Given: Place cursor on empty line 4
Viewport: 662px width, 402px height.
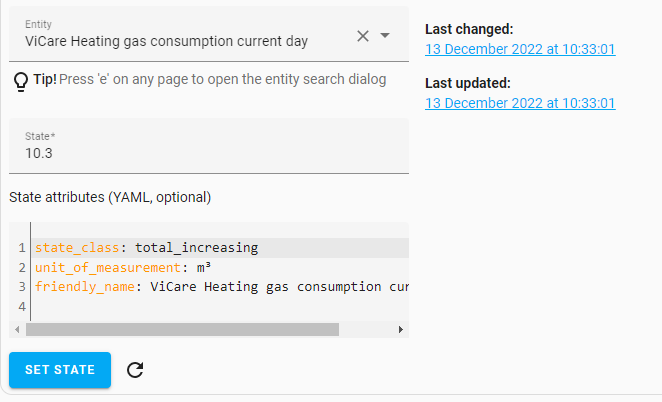Looking at the screenshot, I should [200, 306].
